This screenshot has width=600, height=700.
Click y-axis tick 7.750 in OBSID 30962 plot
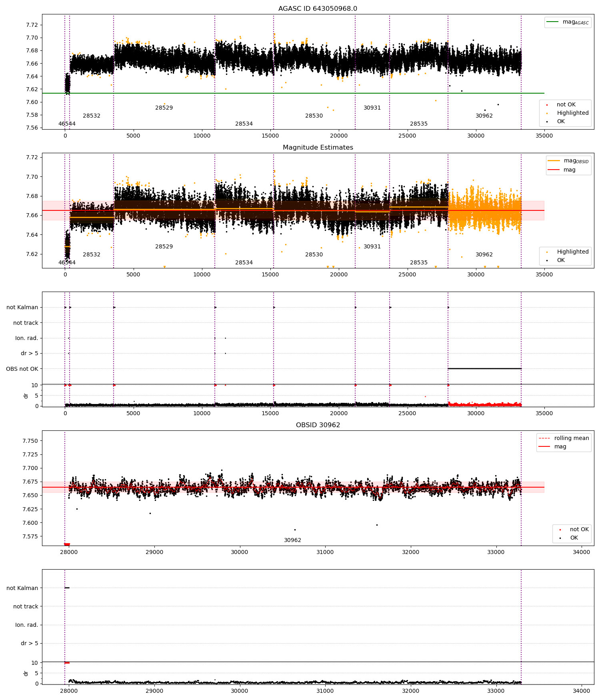pos(30,441)
